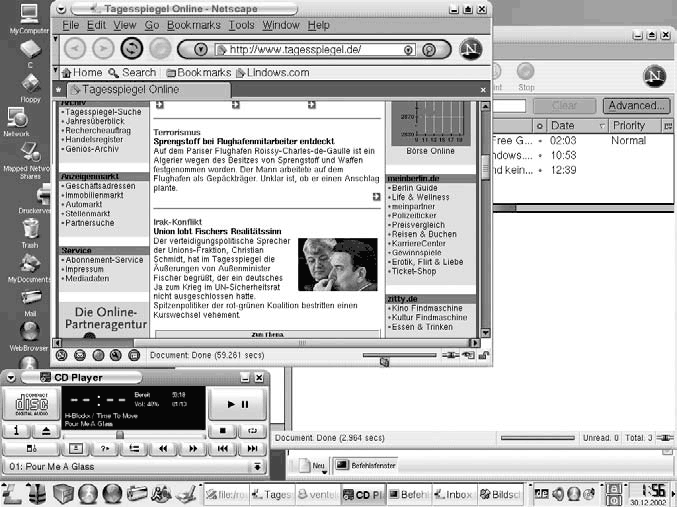Reload the page in Netscape
677x507 pixels.
(x=131, y=49)
